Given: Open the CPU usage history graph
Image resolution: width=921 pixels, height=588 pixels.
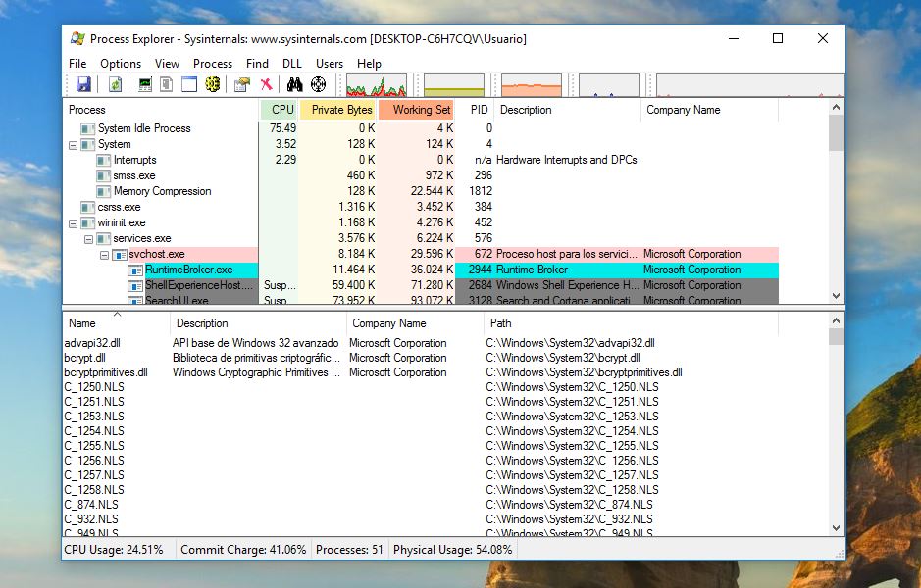Looking at the screenshot, I should pos(377,85).
